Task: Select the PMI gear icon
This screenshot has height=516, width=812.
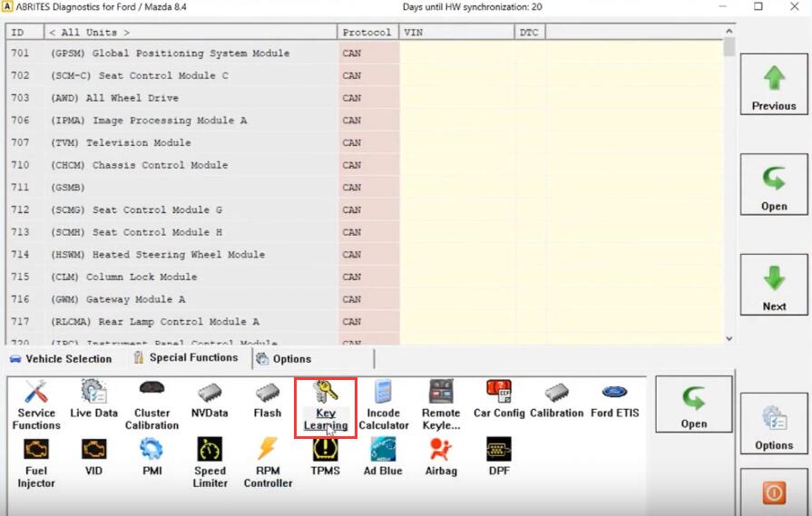Action: [x=152, y=457]
